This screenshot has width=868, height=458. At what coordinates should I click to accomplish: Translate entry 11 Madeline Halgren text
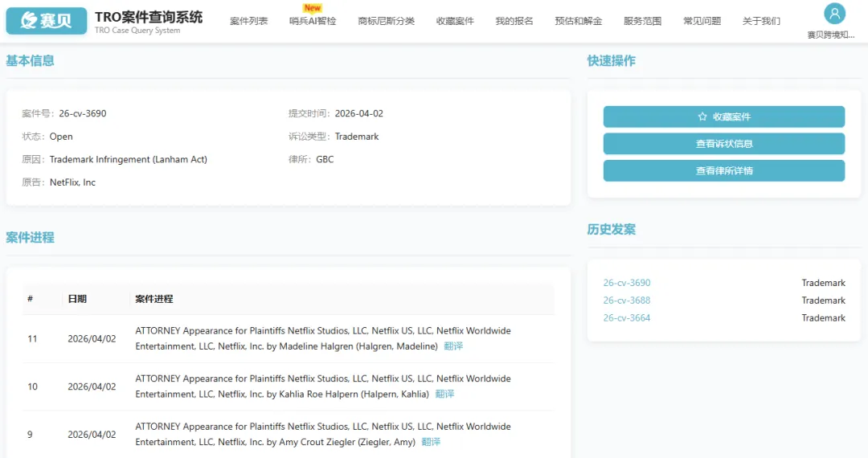tap(453, 346)
